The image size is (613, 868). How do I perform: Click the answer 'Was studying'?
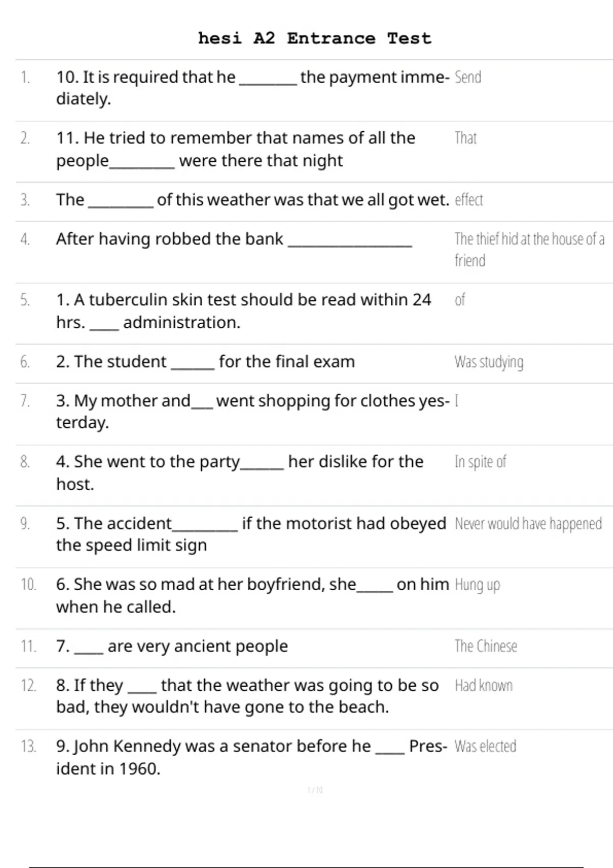(489, 362)
